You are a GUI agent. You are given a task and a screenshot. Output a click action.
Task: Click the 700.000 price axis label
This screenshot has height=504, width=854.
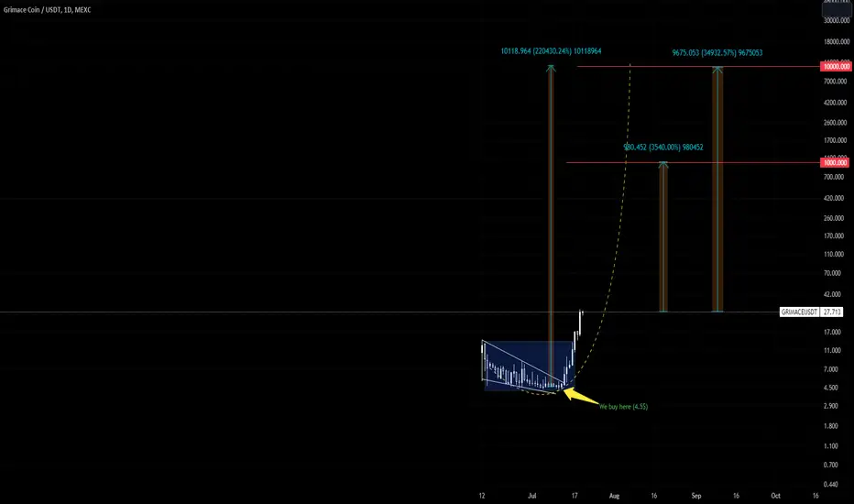[x=834, y=177]
